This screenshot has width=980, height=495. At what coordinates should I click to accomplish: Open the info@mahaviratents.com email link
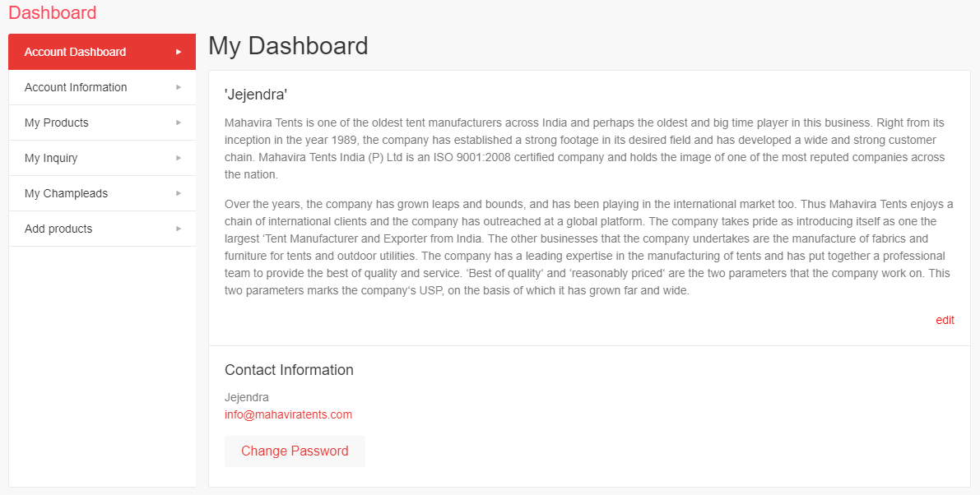pos(288,414)
